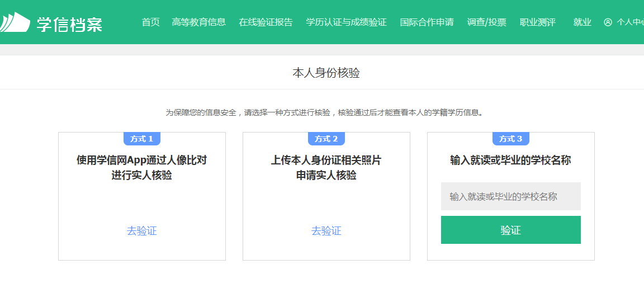Select the 方式 3 badge label
This screenshot has height=302, width=644.
pos(510,139)
